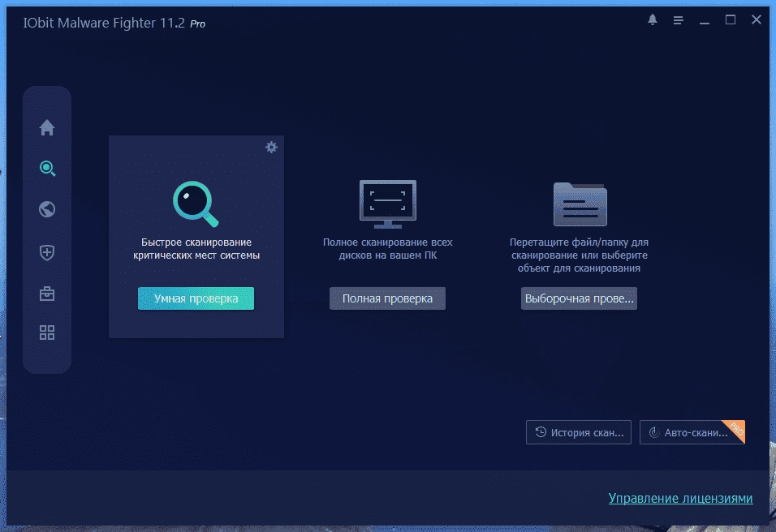
Task: Open the Action Center grid icon
Action: (47, 332)
